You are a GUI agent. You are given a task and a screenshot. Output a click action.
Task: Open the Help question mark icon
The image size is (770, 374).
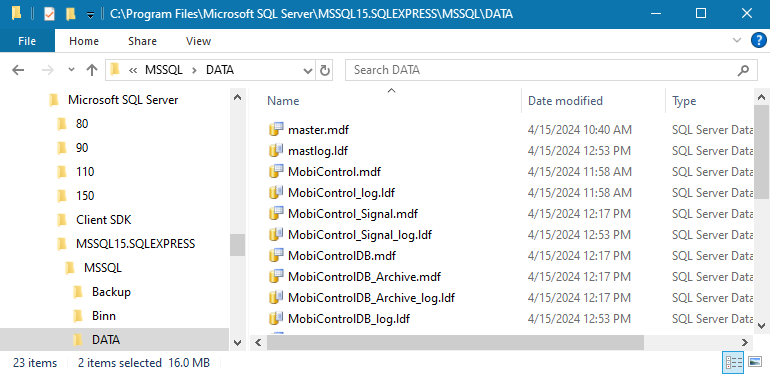click(759, 41)
